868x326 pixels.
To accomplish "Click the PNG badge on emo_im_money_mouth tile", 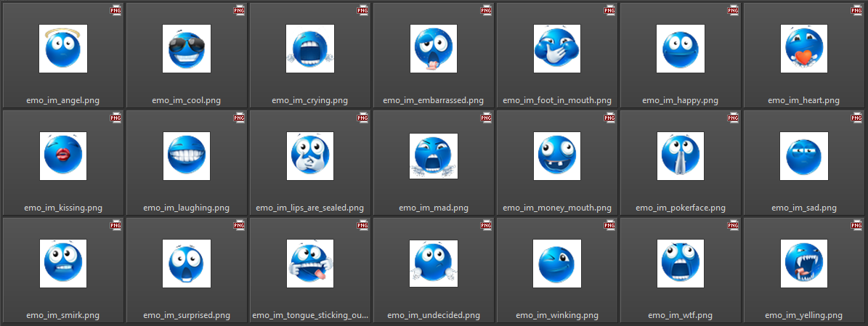I will coord(609,118).
